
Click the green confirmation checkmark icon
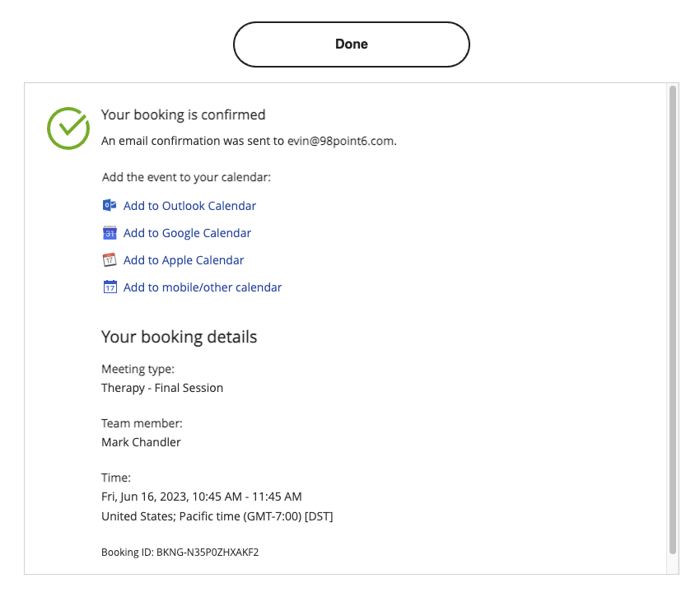coord(68,128)
